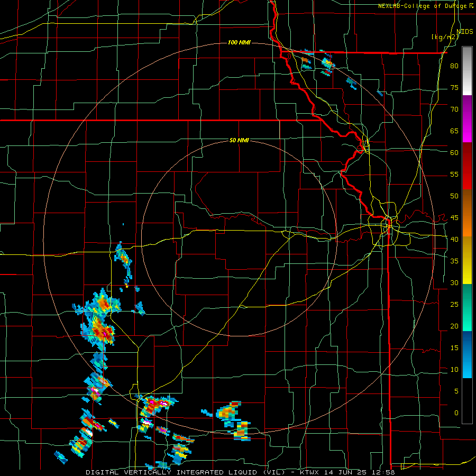Click the color scale value 60
This screenshot has width=476, height=476.
pos(454,153)
